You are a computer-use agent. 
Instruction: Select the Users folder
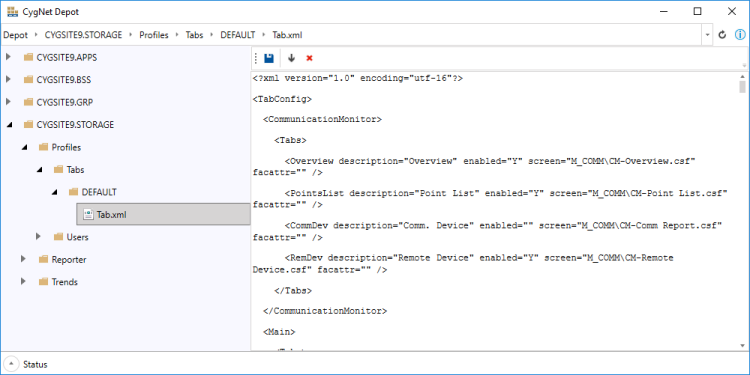(x=77, y=237)
